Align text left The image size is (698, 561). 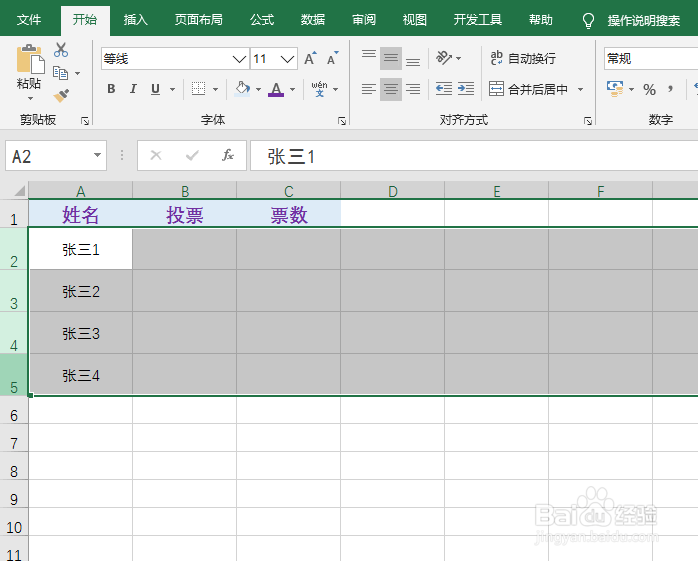point(369,89)
